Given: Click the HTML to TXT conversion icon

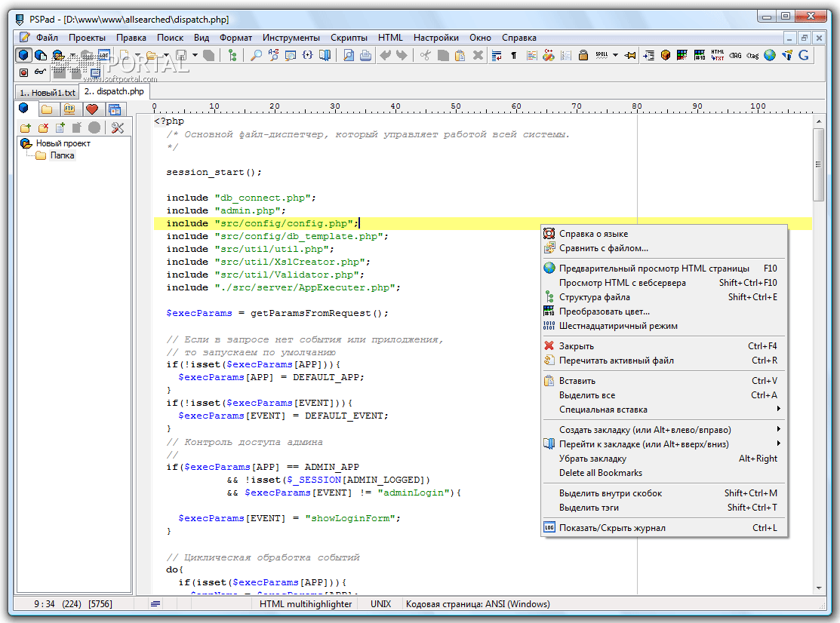Looking at the screenshot, I should [717, 55].
